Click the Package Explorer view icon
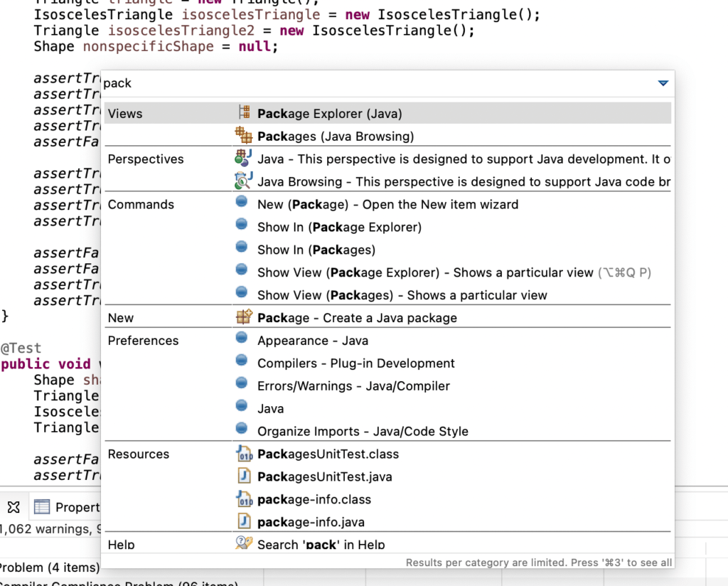The width and height of the screenshot is (728, 586). 244,112
